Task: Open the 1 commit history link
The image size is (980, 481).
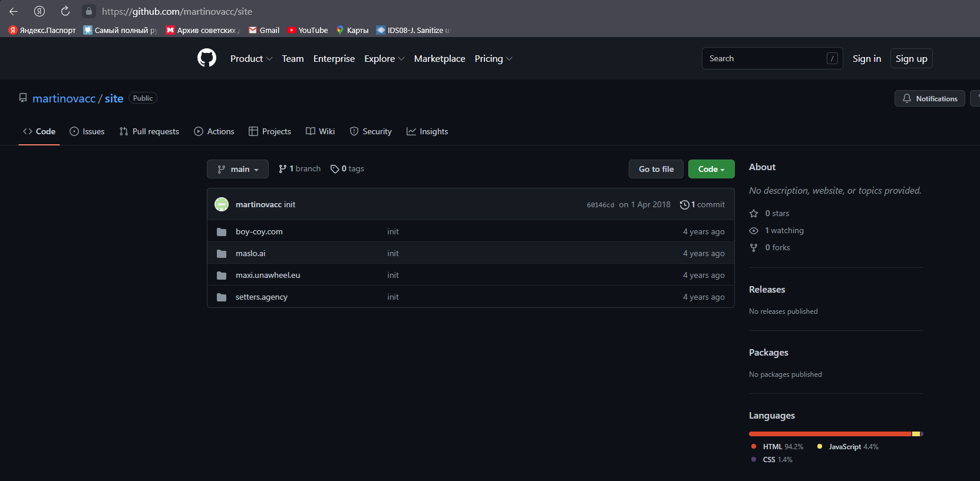Action: (x=702, y=205)
